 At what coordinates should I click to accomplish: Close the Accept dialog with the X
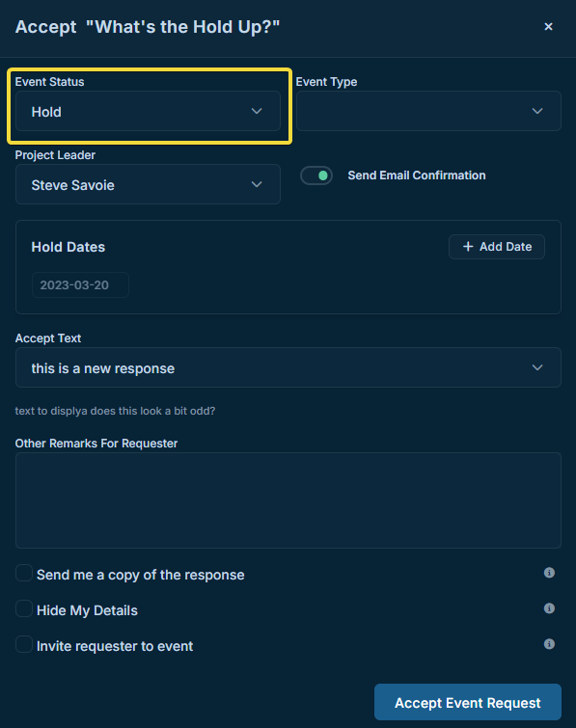(x=548, y=27)
